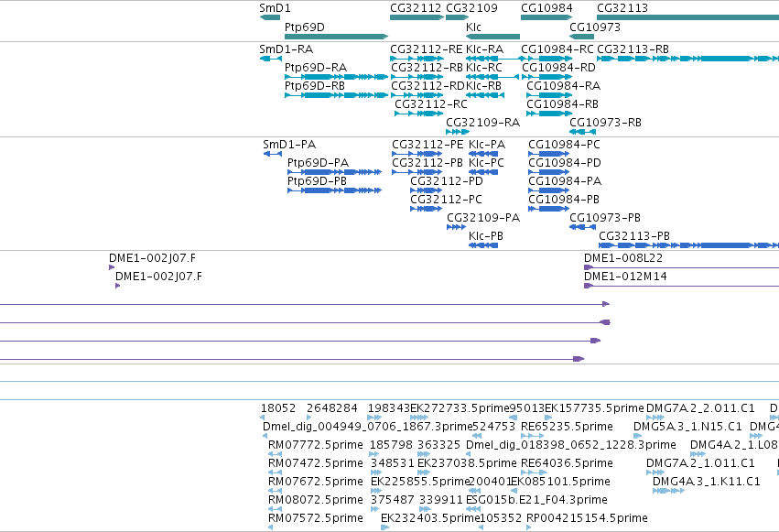
Task: Click the RE65235.5prime EST
Action: [532, 436]
